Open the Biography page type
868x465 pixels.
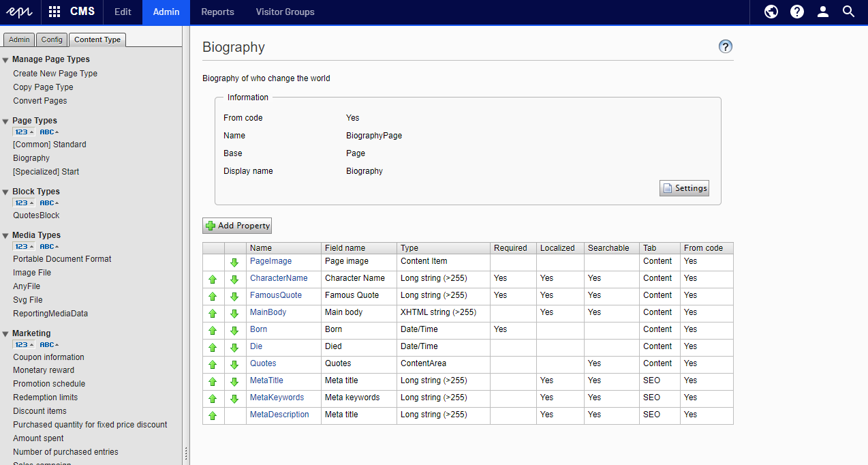pyautogui.click(x=31, y=158)
